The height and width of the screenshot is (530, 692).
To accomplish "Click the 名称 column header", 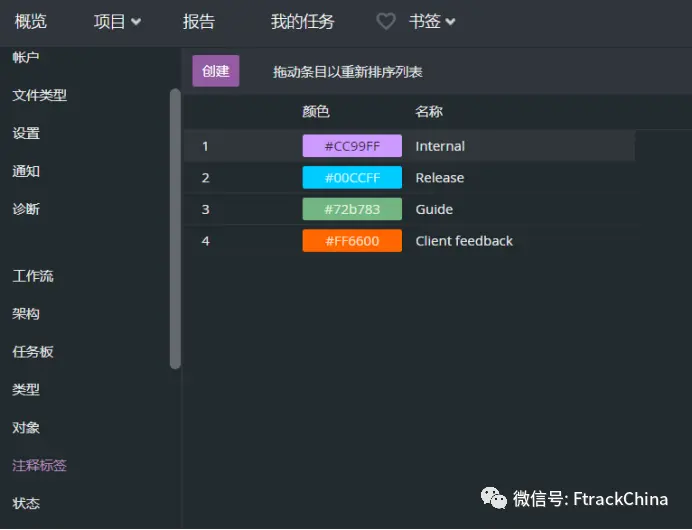I will pyautogui.click(x=429, y=112).
